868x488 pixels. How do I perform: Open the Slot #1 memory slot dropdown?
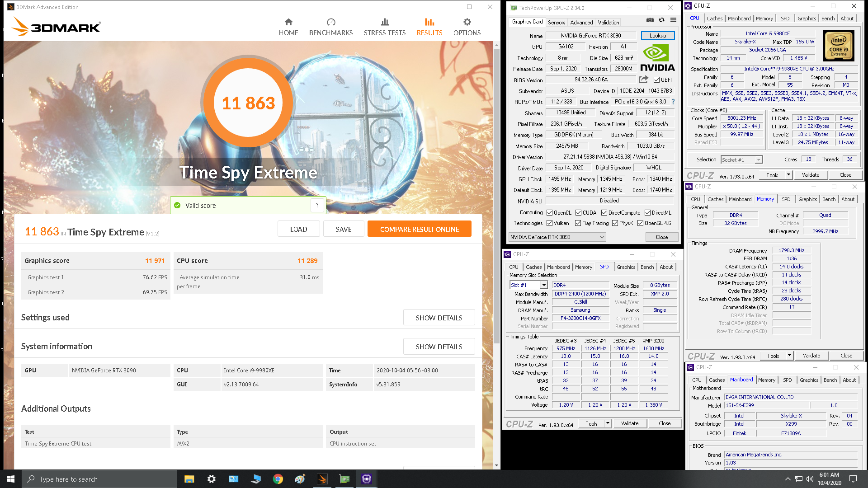(528, 285)
